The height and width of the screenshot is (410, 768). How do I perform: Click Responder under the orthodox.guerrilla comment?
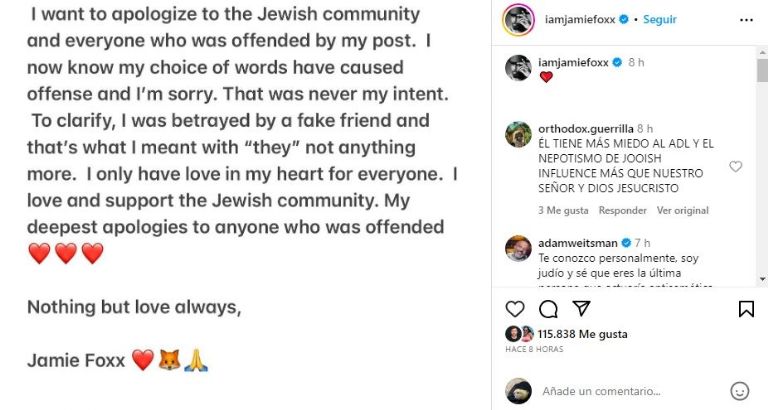(x=622, y=210)
